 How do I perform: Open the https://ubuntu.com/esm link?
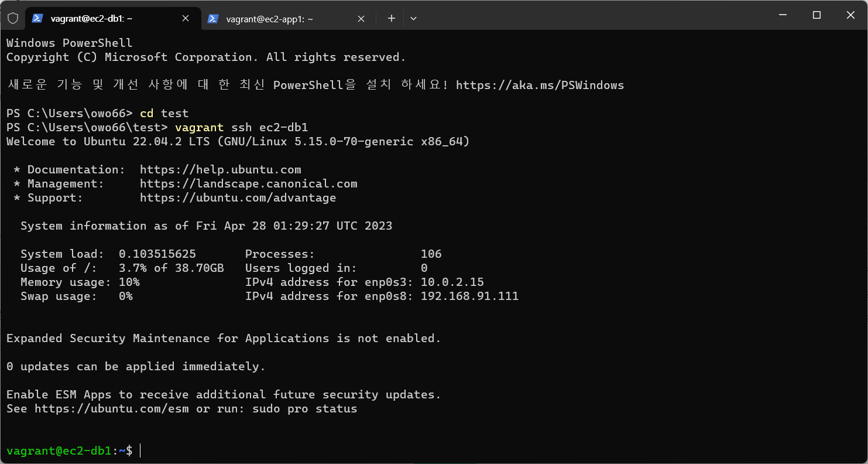pos(112,409)
